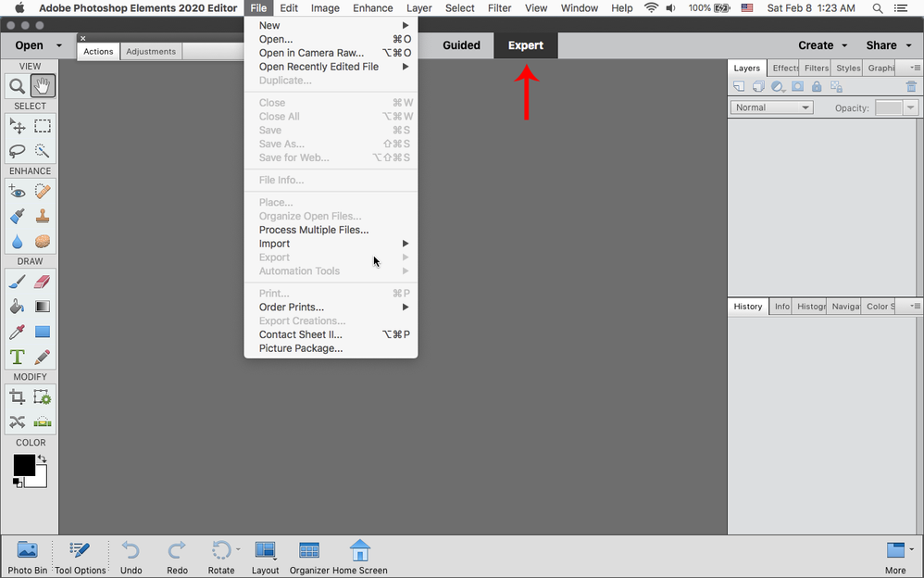Activate the Recompose tool
Screen dimensions: 924x578
[x=43, y=397]
